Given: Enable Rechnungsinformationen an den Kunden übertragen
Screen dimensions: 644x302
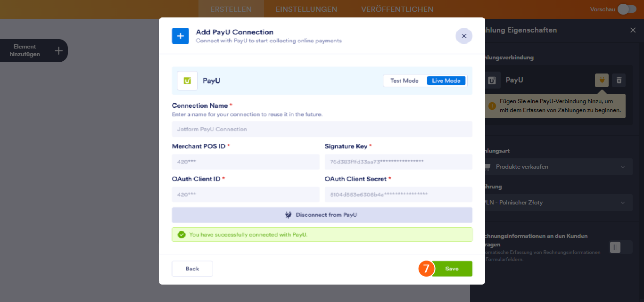Looking at the screenshot, I should tap(614, 247).
